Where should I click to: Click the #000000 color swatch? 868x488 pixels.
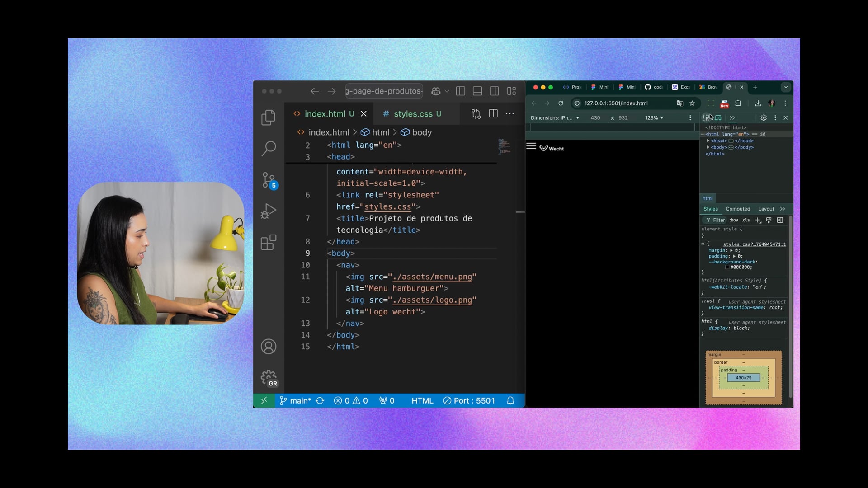pos(727,267)
